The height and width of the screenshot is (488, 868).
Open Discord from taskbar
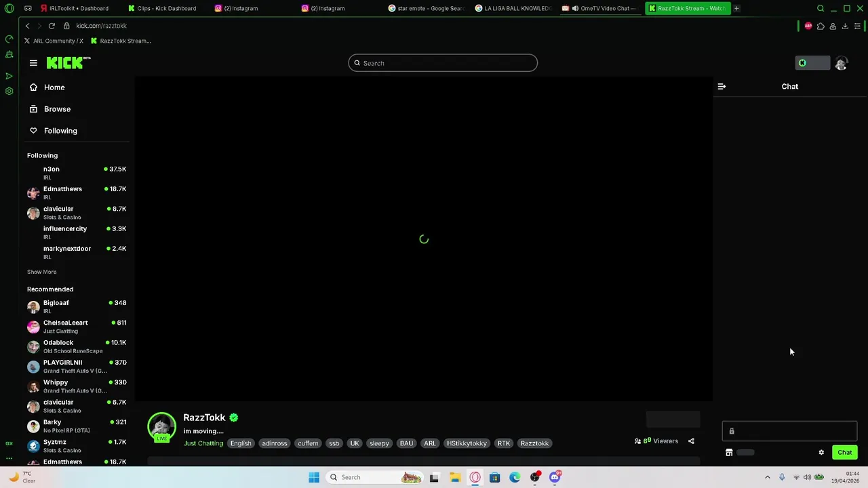pyautogui.click(x=555, y=477)
